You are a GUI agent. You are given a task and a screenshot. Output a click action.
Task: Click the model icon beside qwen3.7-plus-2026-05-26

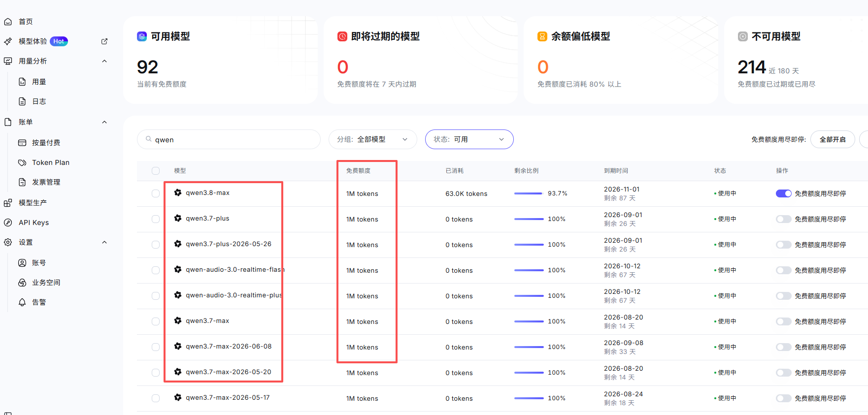pos(178,244)
